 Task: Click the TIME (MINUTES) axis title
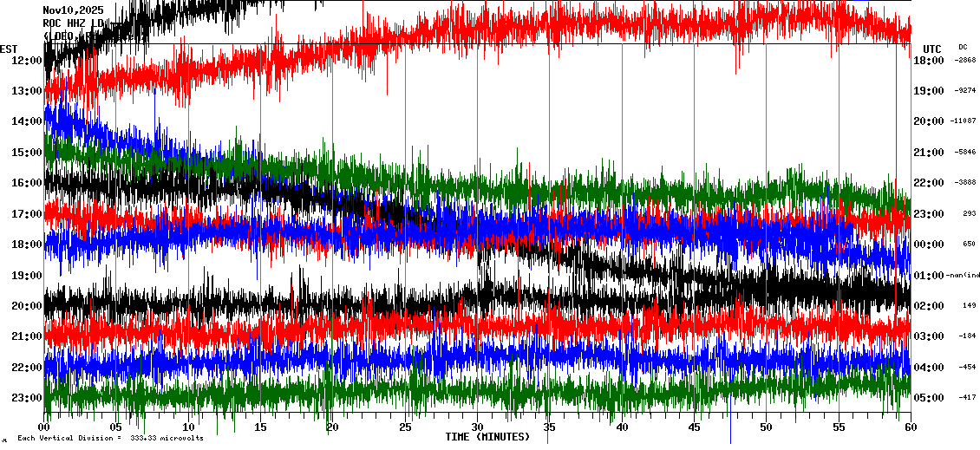487,437
